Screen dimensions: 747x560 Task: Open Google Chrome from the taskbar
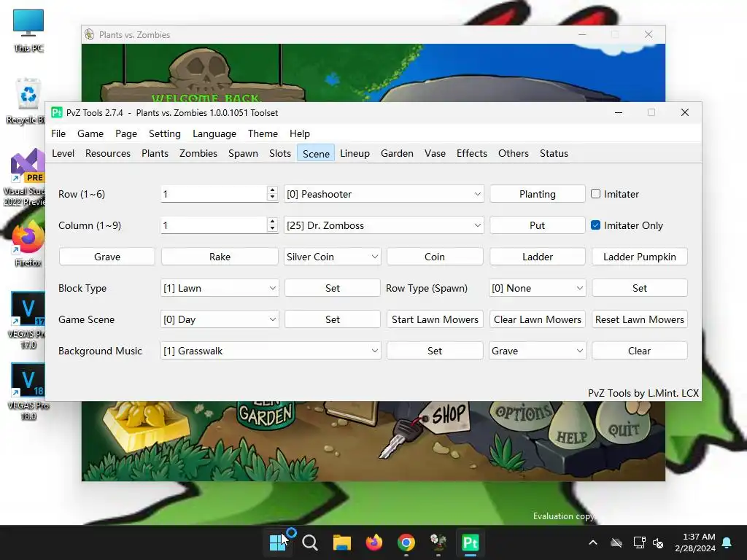click(406, 542)
